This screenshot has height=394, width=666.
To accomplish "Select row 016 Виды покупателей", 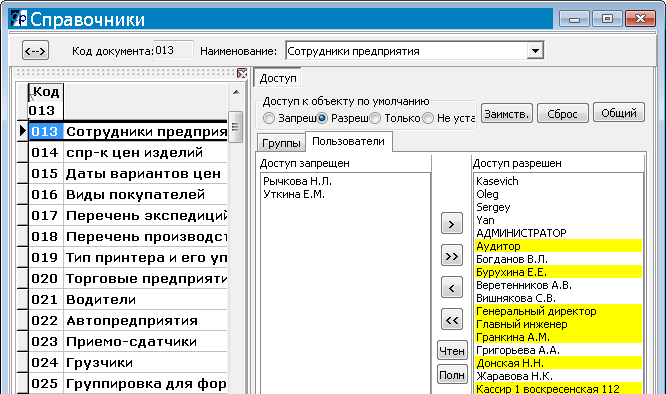I will click(128, 194).
